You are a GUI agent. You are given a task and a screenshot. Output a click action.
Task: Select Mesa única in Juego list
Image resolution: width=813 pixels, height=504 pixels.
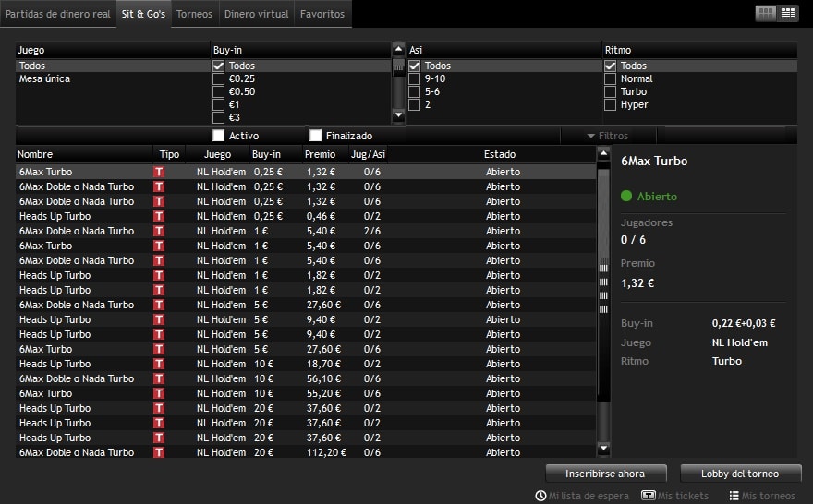click(x=113, y=78)
